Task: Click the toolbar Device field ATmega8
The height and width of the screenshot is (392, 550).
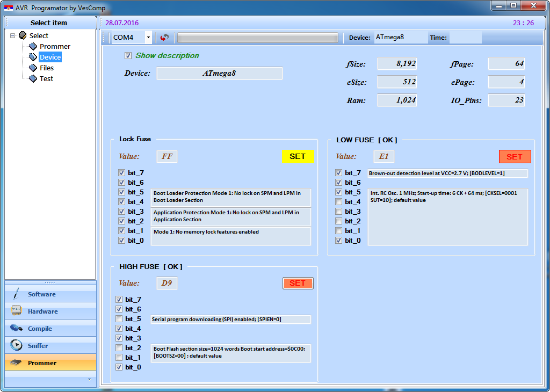Action: 401,37
